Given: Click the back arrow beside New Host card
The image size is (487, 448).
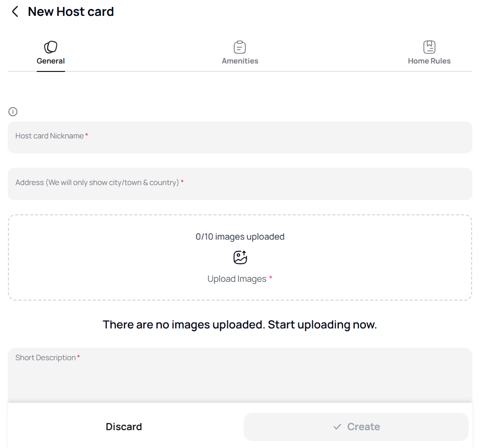Looking at the screenshot, I should [14, 11].
